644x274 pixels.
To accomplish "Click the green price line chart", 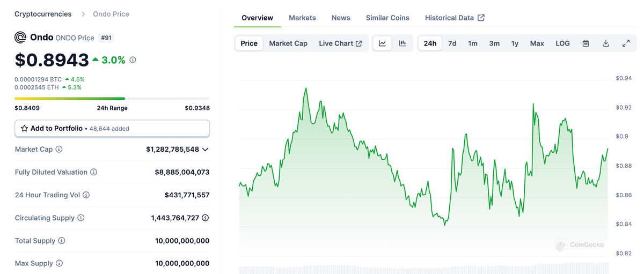I will 424,155.
